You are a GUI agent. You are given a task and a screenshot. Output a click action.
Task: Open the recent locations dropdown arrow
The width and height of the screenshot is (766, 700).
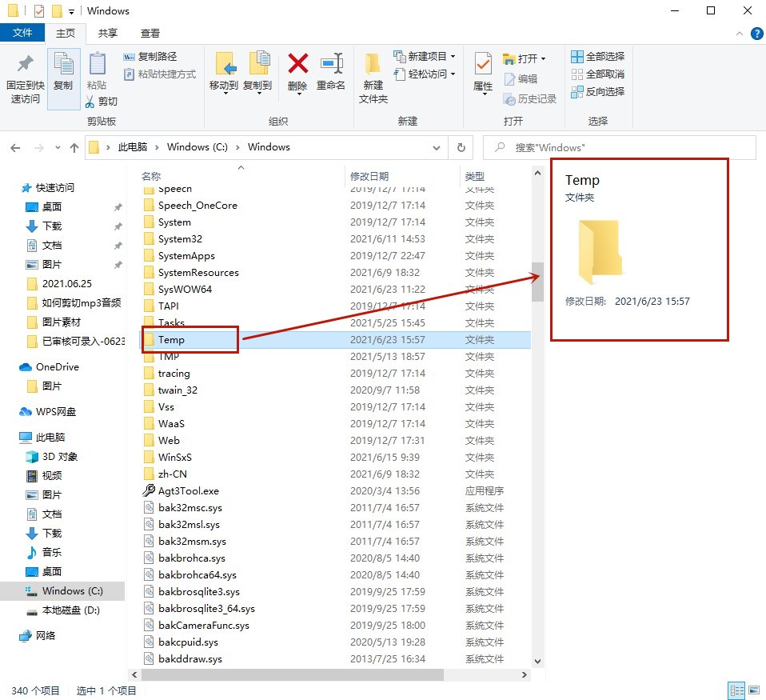(x=58, y=148)
